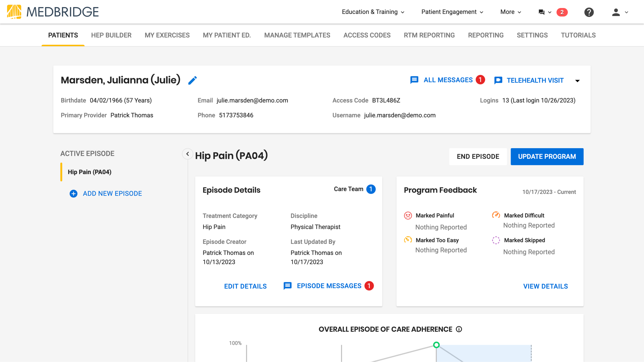Click the access code BT3L486Z
The image size is (644, 362).
click(x=386, y=100)
